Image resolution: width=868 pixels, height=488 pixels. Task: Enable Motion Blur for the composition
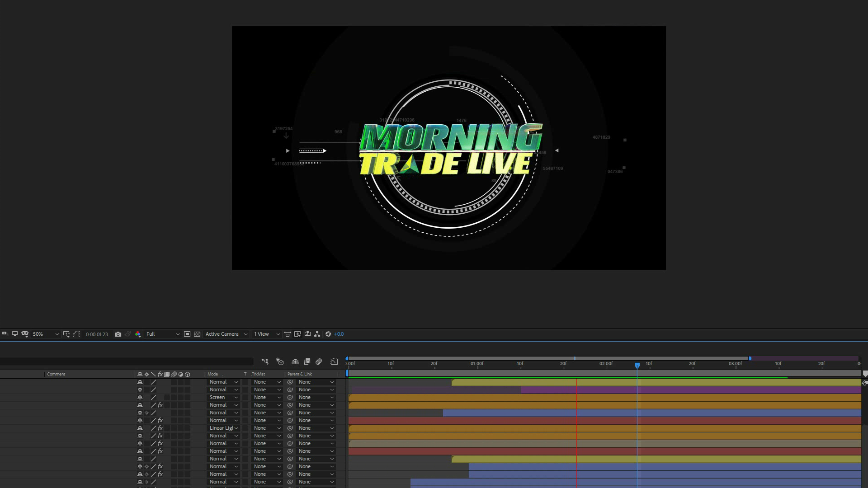pos(319,361)
